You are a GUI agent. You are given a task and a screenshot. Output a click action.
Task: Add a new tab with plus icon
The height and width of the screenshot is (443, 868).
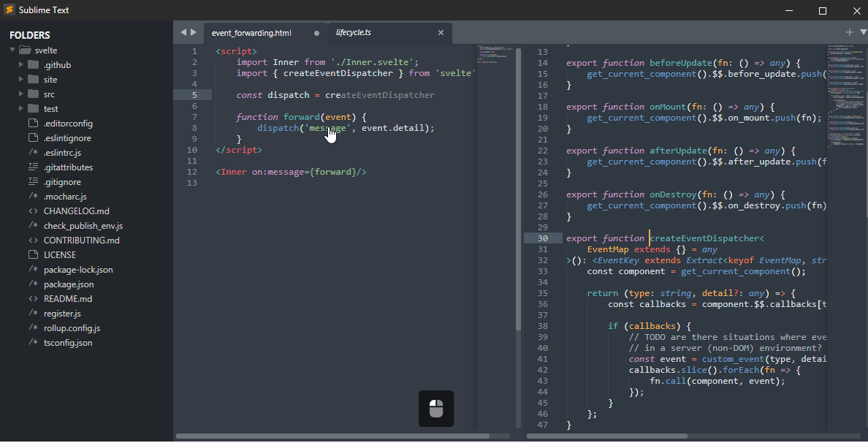(849, 32)
